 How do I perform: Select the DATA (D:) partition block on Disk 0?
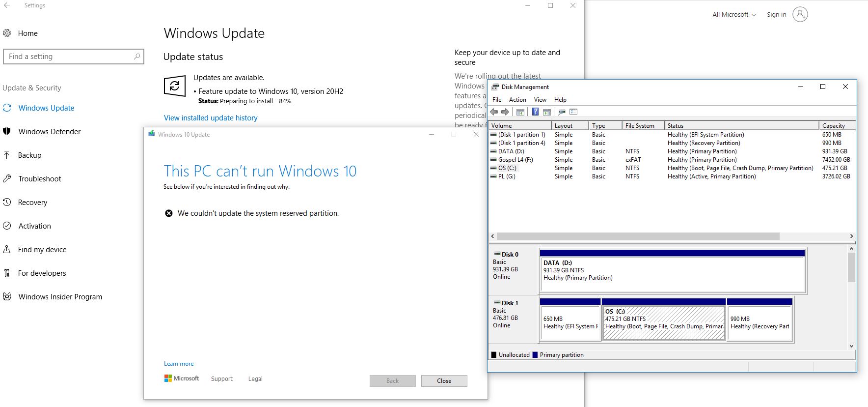tap(673, 271)
